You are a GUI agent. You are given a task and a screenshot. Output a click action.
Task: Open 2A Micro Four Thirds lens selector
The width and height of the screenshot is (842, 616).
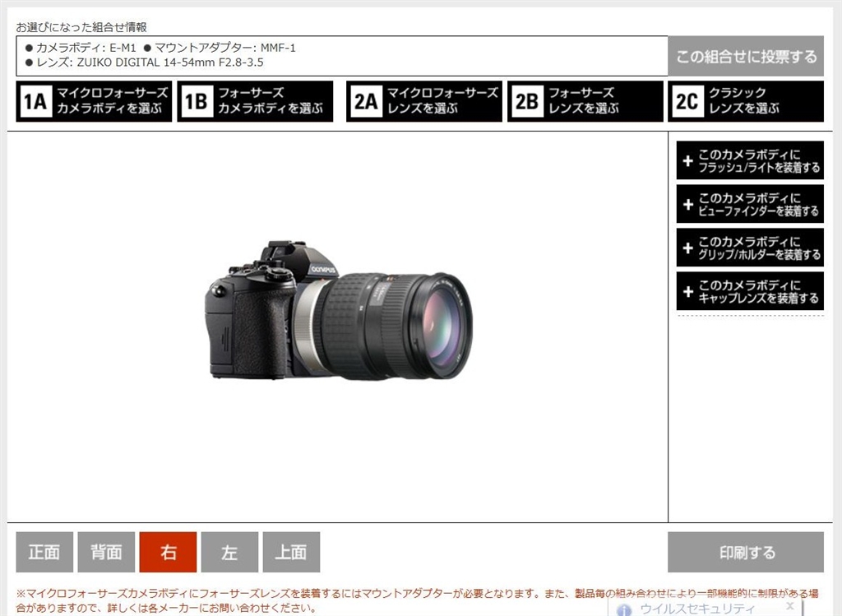coord(424,101)
